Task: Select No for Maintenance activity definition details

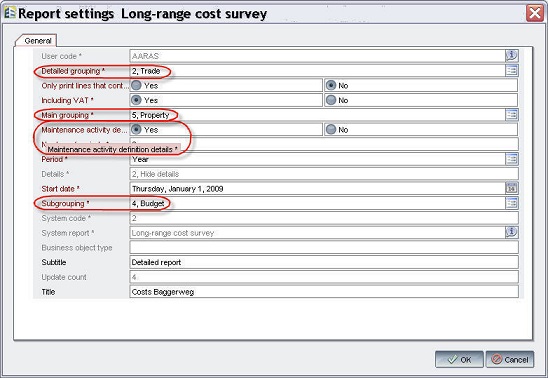Action: 331,130
